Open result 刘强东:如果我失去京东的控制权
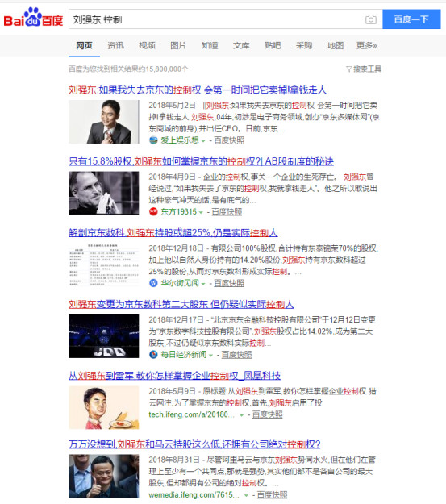This screenshot has height=504, width=446. click(x=198, y=90)
